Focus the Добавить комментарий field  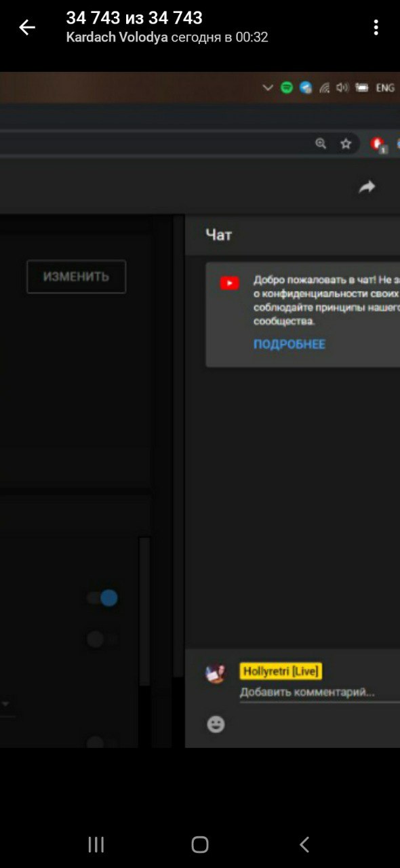(320, 692)
